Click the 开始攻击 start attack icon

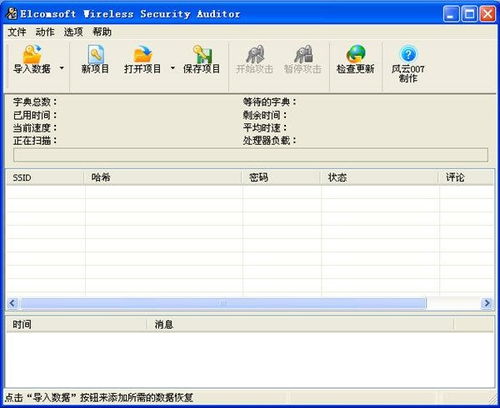(x=255, y=54)
